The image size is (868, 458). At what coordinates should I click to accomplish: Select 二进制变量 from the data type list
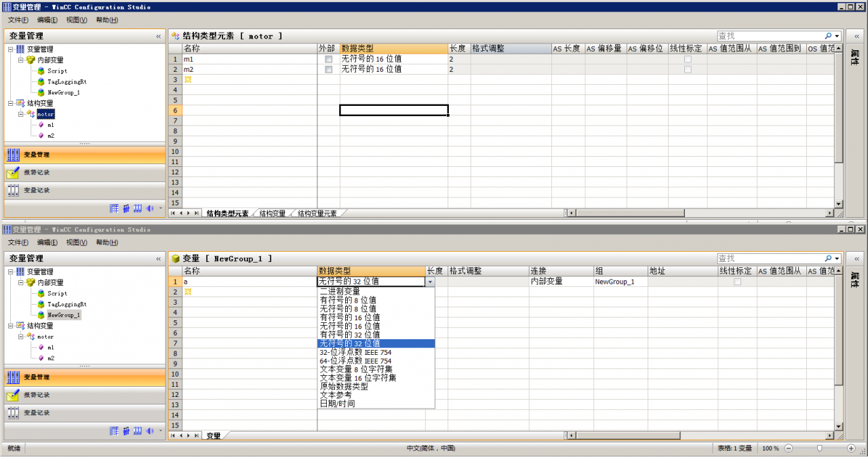click(376, 291)
